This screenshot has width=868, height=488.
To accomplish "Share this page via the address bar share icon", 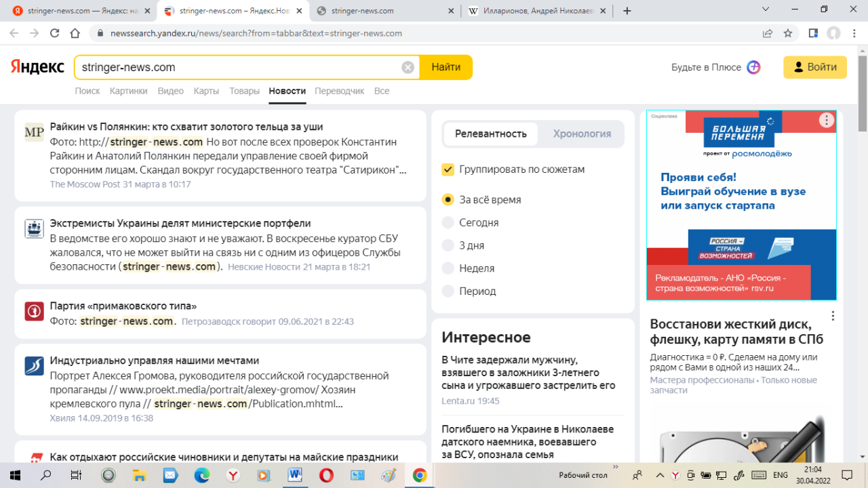I will point(768,33).
